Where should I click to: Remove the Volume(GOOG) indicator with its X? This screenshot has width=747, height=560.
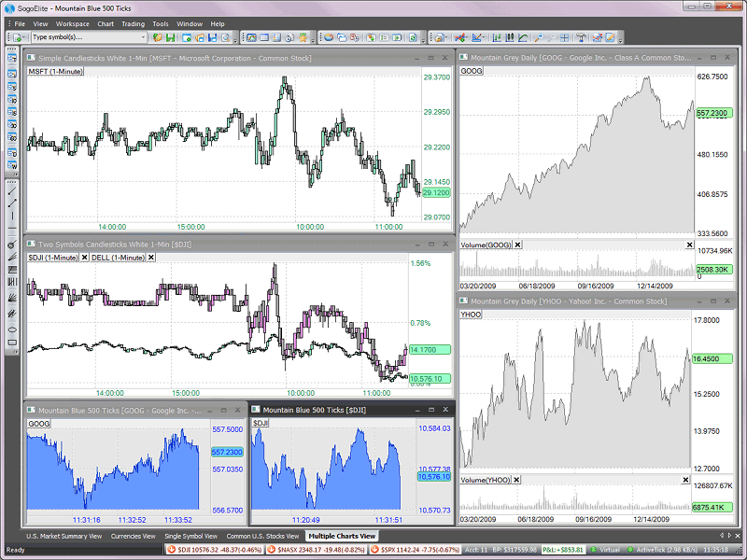pyautogui.click(x=517, y=245)
